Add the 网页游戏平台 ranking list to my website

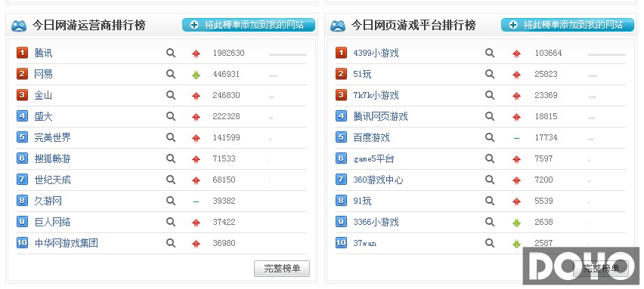567,25
